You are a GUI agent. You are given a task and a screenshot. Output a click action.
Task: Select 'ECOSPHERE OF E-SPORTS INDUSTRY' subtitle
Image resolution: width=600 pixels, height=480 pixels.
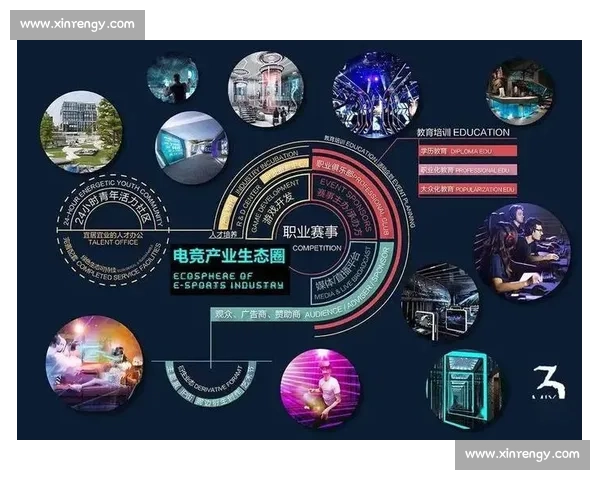[228, 281]
